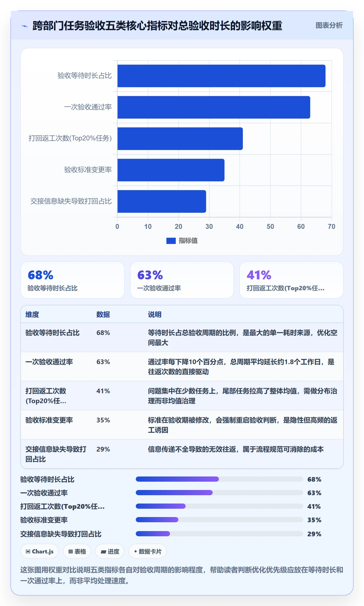364x606 pixels.
Task: Click the 表格 tag
Action: click(77, 551)
